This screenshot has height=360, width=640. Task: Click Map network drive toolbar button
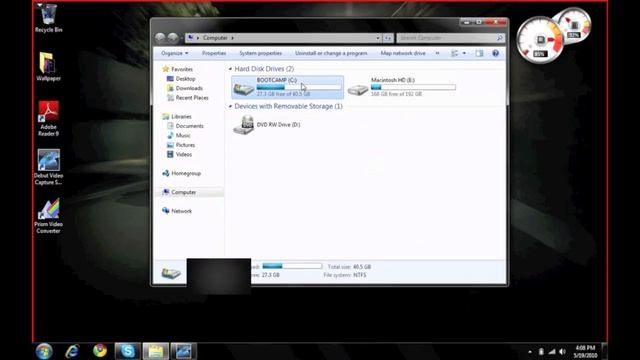pos(403,53)
